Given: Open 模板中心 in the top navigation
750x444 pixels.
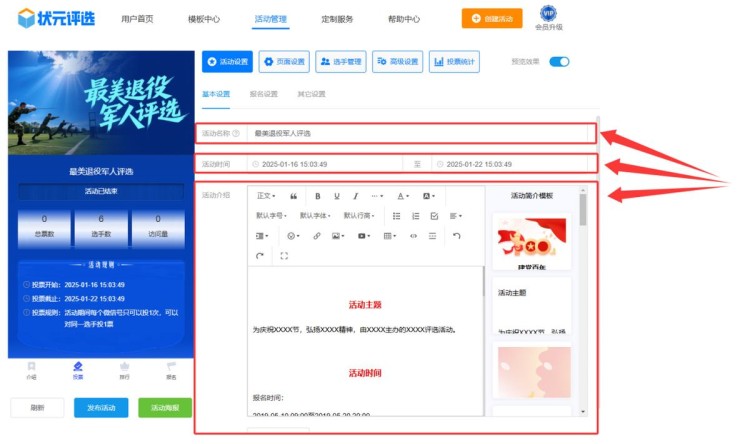Looking at the screenshot, I should [x=204, y=19].
